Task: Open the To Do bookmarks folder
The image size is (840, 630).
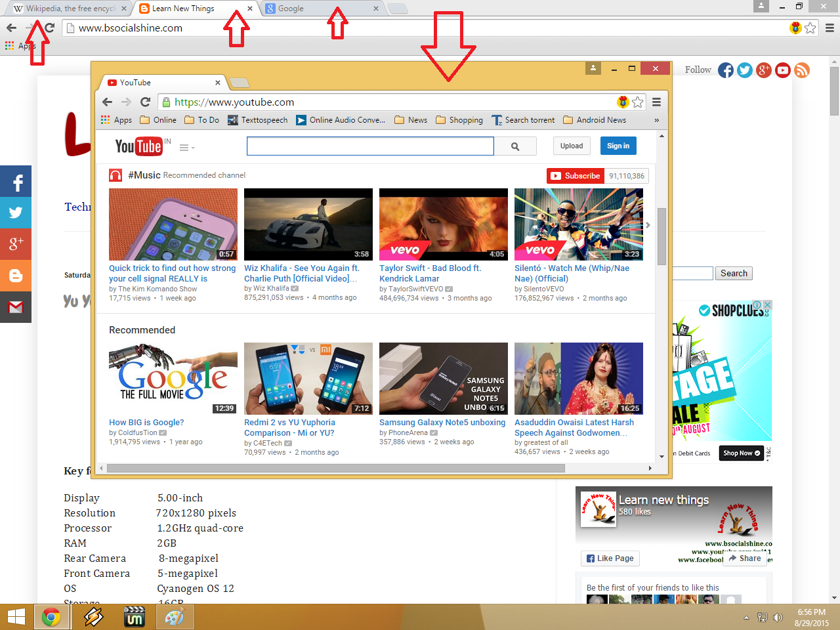Action: [x=202, y=120]
